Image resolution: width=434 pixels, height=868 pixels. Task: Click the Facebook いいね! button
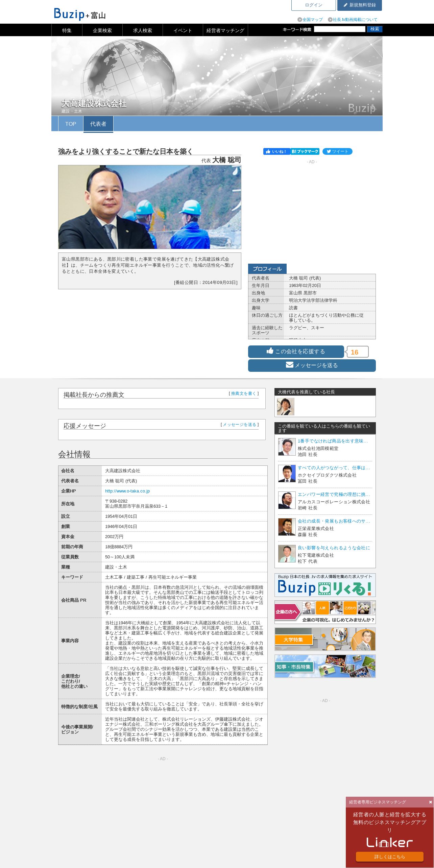tap(276, 151)
